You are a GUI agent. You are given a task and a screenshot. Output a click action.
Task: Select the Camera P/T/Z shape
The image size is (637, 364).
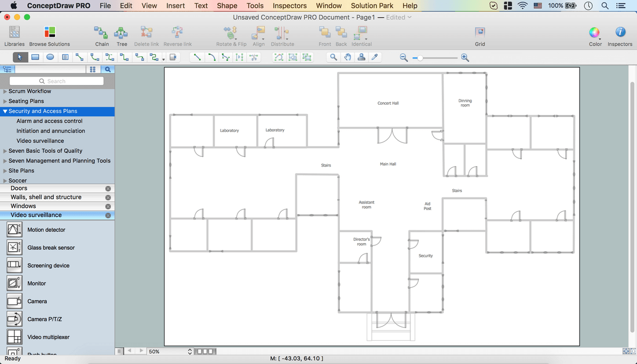(x=14, y=319)
